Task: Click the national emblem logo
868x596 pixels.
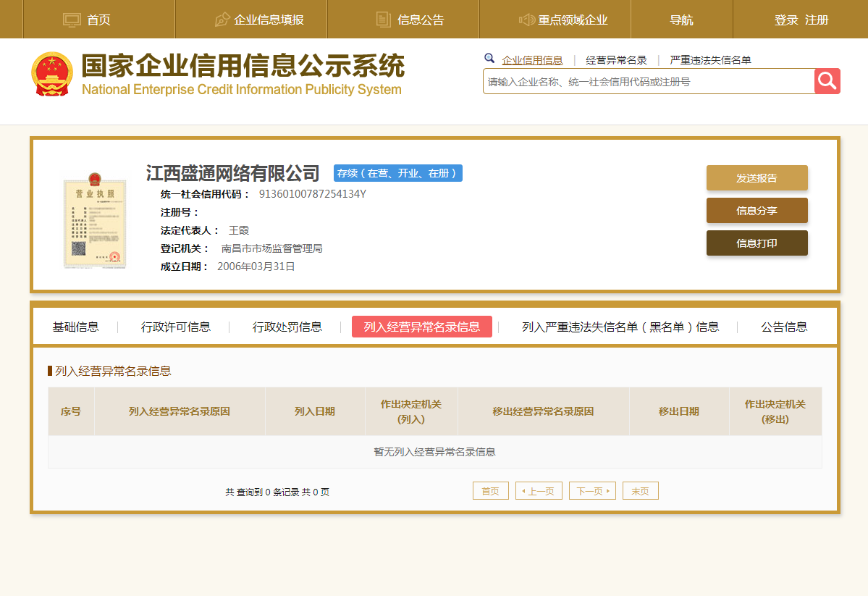Action: click(52, 74)
